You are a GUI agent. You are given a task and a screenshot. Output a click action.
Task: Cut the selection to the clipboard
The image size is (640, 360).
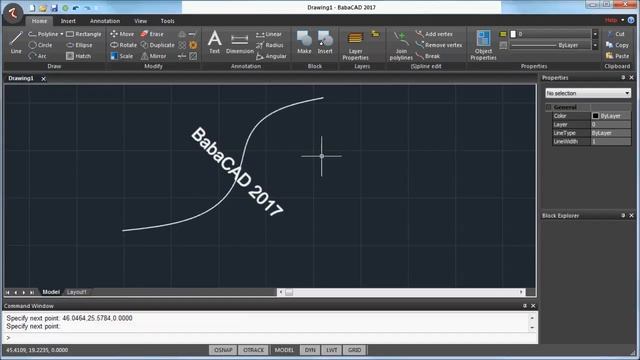pos(616,34)
